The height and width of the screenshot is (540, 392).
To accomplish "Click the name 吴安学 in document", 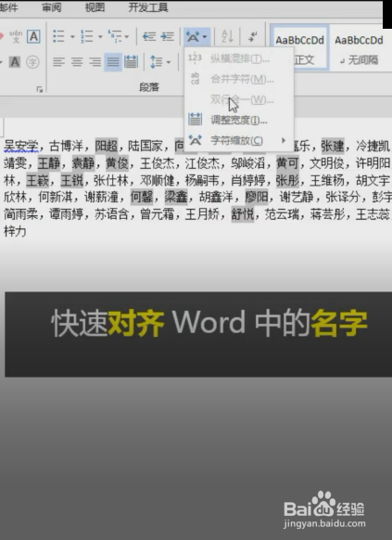I will point(20,146).
